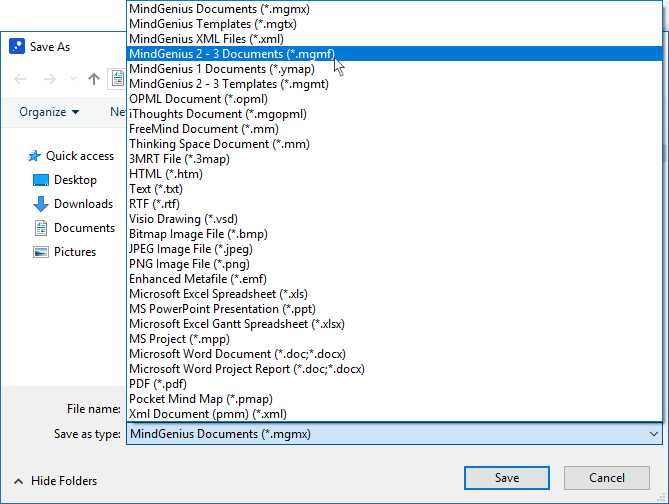
Task: Pick Microsoft Excel Gantt Spreadsheet (*.xlsx)
Action: coord(394,324)
